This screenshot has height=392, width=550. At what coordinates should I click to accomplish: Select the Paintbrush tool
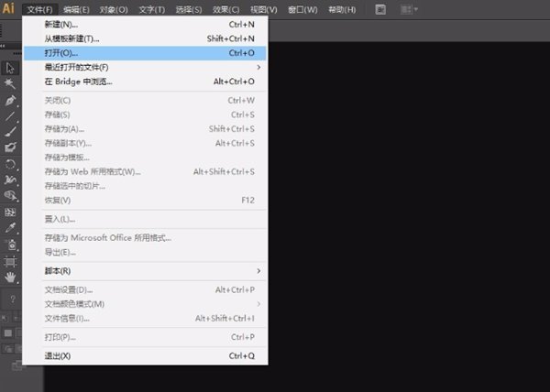[10, 131]
